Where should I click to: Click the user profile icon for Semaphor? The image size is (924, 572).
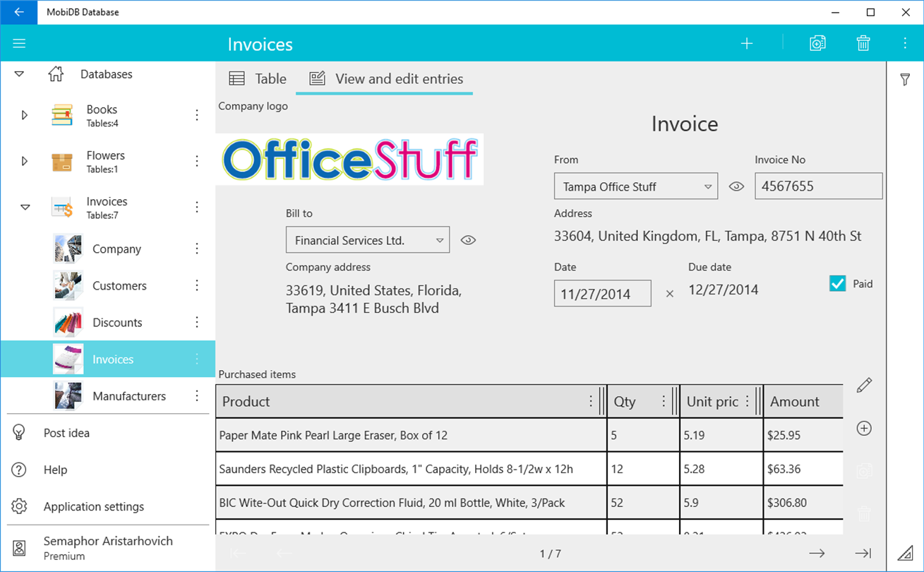19,547
